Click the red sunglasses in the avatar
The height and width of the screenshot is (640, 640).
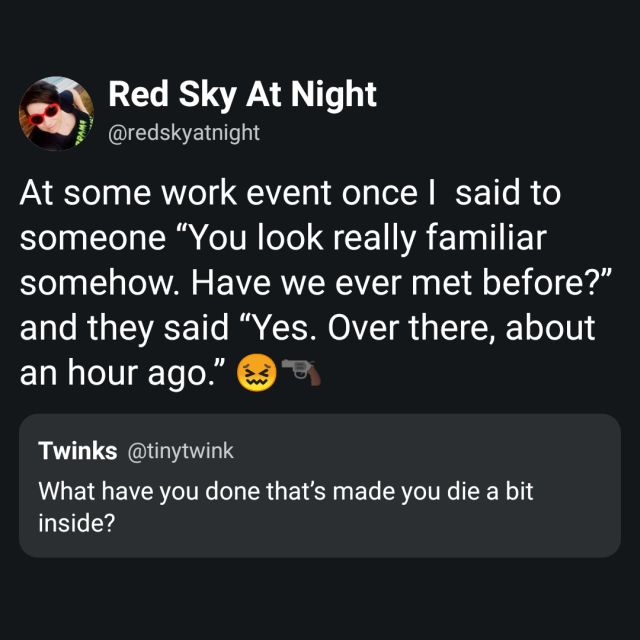44,115
